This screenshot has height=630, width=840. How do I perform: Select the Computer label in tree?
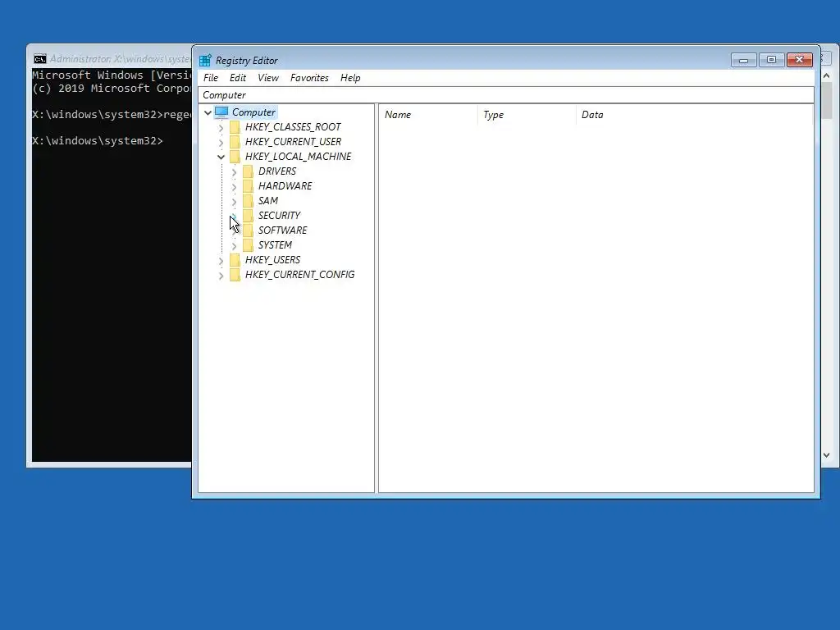point(253,112)
